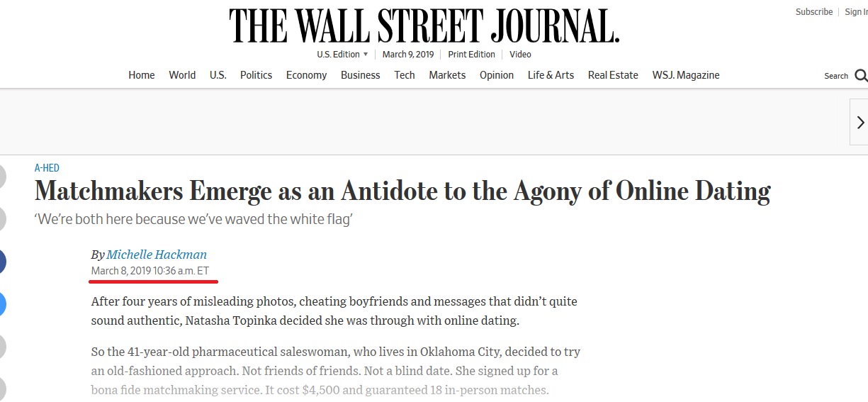Open the Politics section

(x=256, y=75)
